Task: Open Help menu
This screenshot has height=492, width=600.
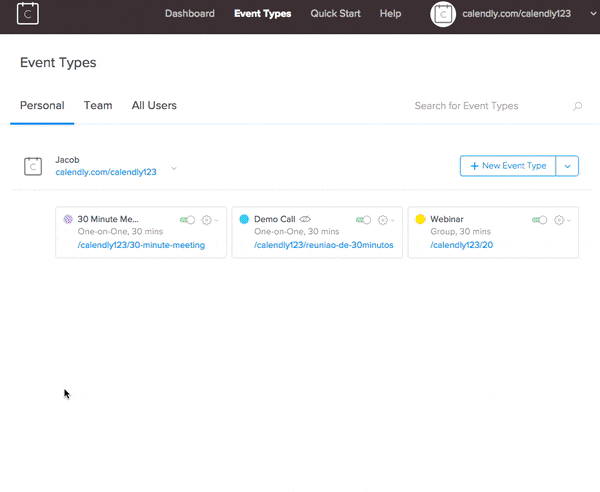Action: 390,13
